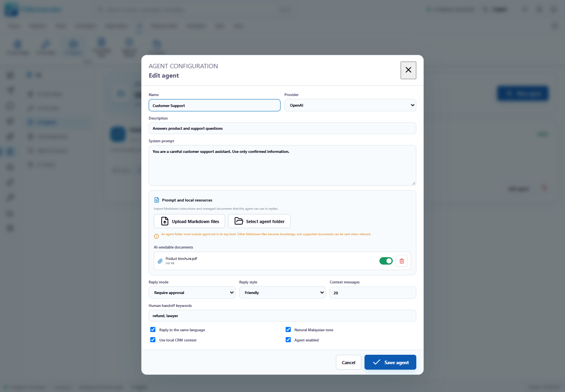Close the Edit agent dialog with the X icon

pyautogui.click(x=408, y=70)
